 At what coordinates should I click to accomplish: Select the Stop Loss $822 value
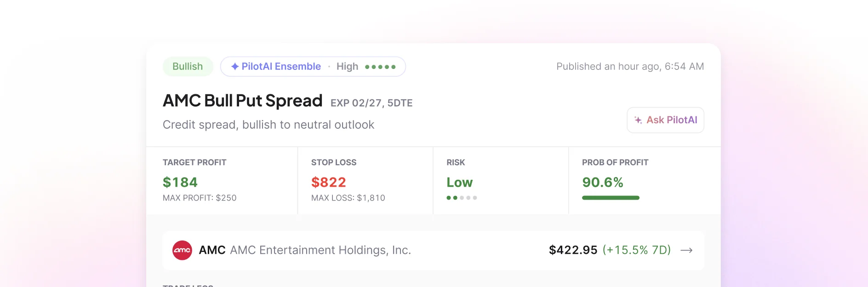[x=328, y=183]
